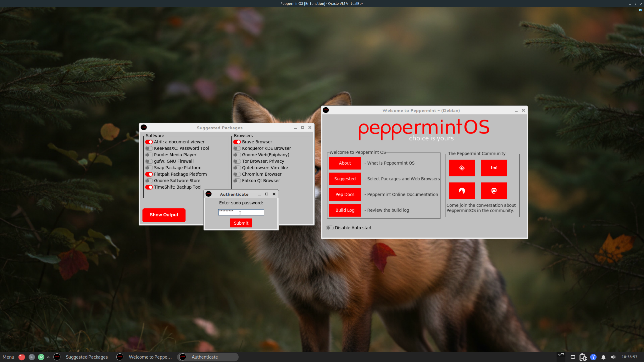Open the blue update notifier tray icon
Screen dimensions: 644x362
593,357
